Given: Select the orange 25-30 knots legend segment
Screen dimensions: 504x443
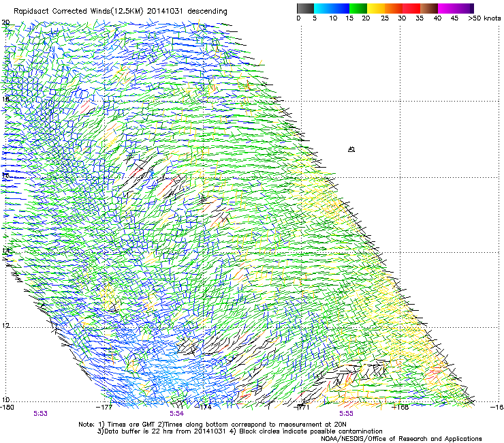Looking at the screenshot, I should tap(394, 8).
